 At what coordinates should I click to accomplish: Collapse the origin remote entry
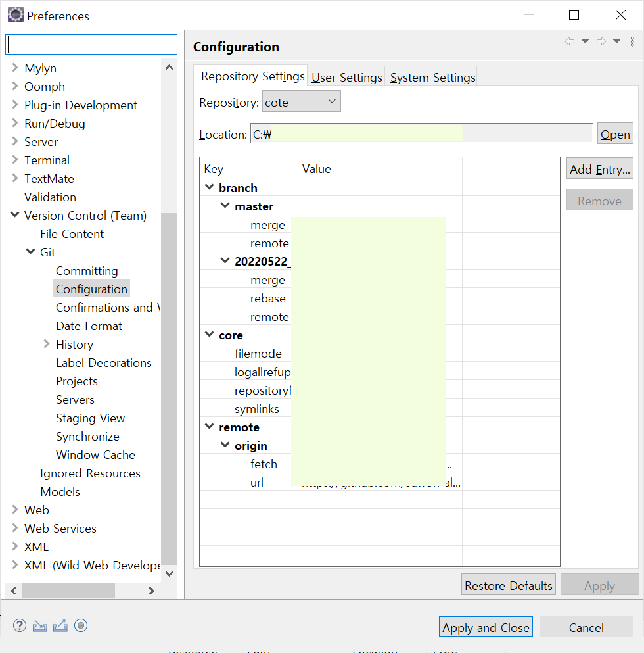225,445
